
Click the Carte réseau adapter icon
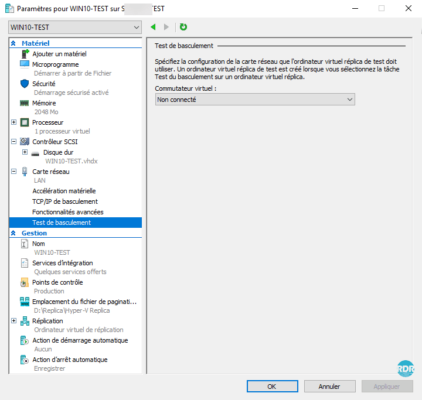tap(25, 172)
